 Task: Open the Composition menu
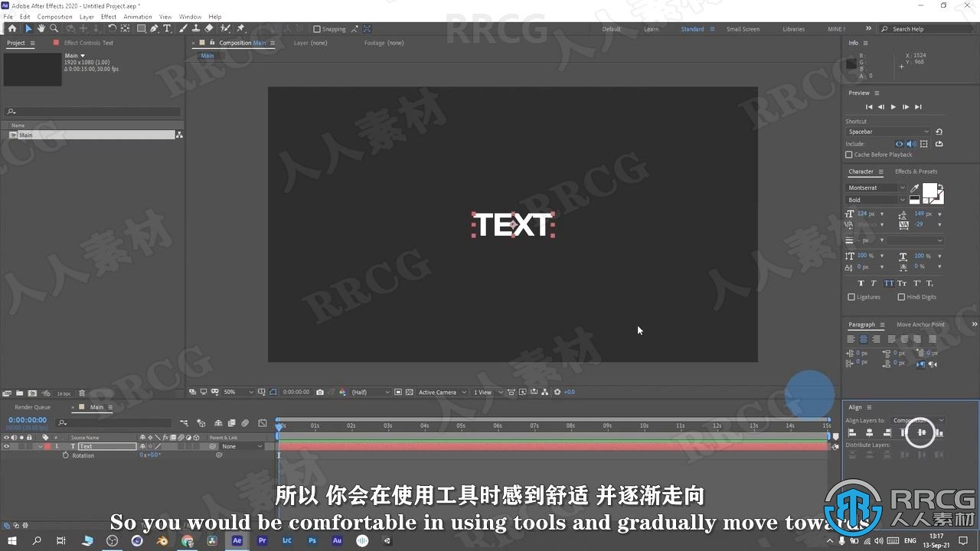[x=55, y=16]
